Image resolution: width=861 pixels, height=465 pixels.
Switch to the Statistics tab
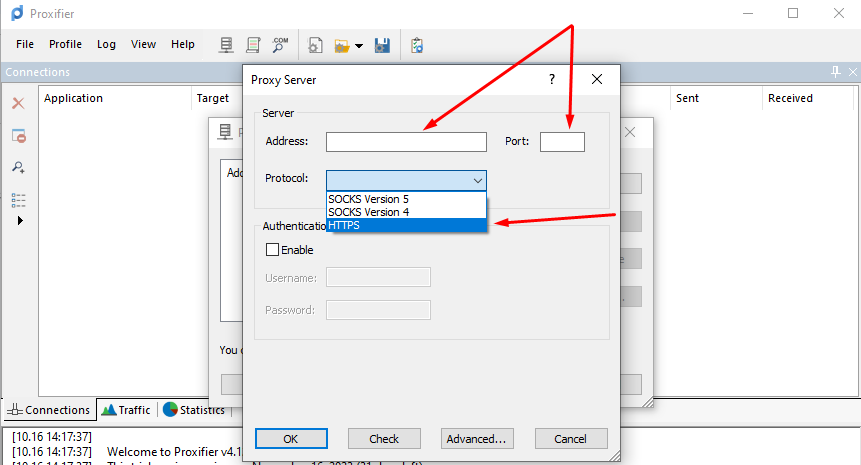[194, 410]
